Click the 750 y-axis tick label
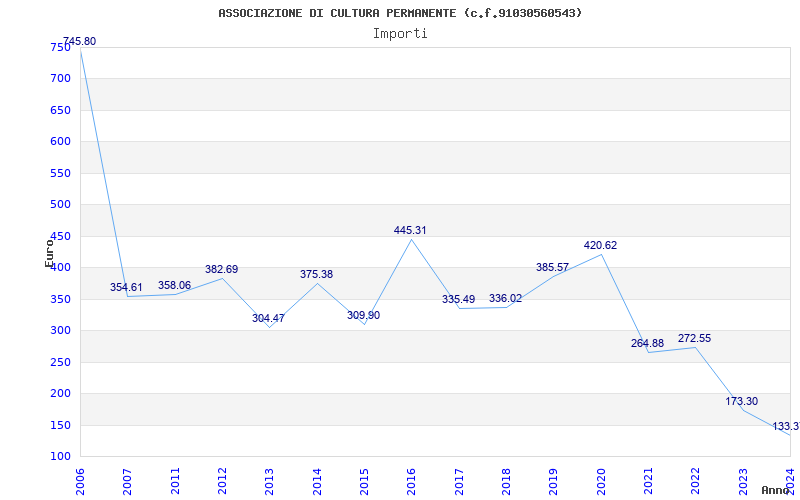The image size is (800, 500). click(60, 47)
